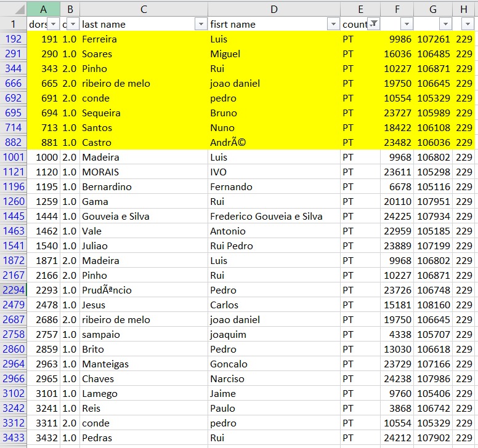Select column F header

pos(397,9)
